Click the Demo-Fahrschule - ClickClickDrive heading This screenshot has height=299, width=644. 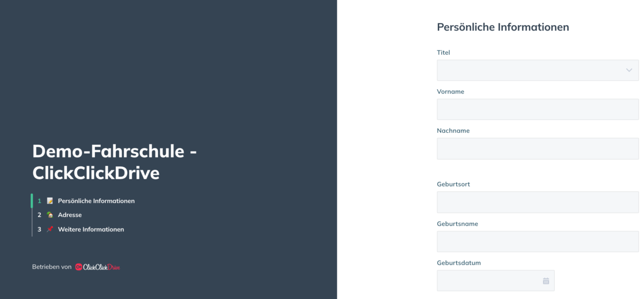pos(114,162)
